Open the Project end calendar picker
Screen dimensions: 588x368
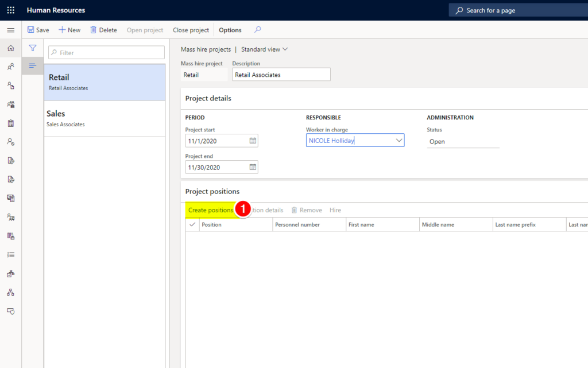pyautogui.click(x=253, y=166)
